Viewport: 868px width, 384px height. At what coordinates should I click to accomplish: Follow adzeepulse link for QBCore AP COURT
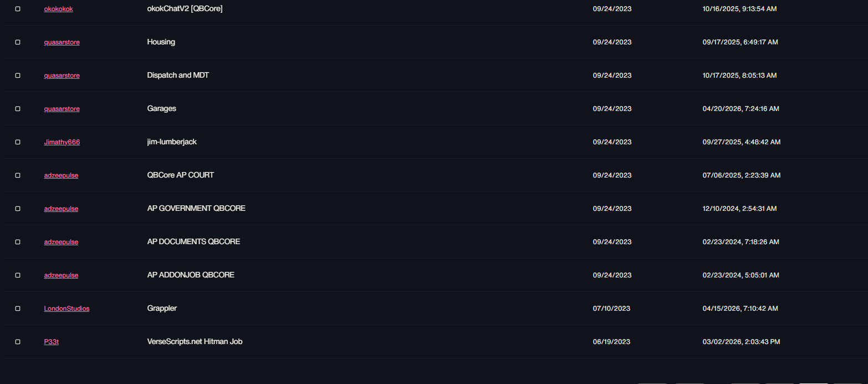[x=61, y=175]
